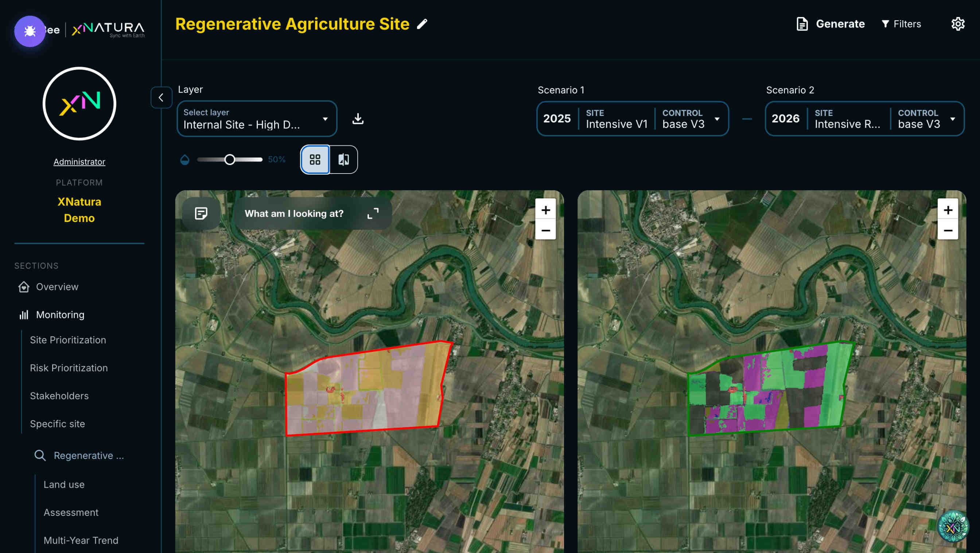Zoom in on the right map

(x=948, y=210)
